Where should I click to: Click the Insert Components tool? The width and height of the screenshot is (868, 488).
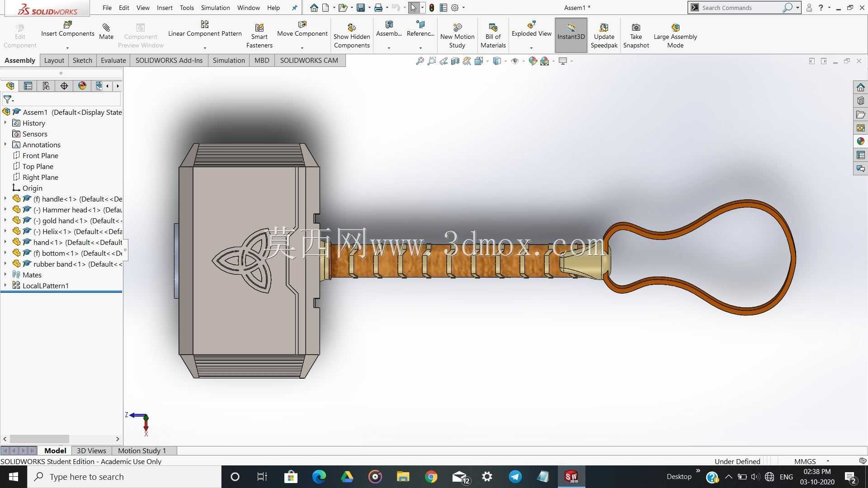click(x=68, y=29)
